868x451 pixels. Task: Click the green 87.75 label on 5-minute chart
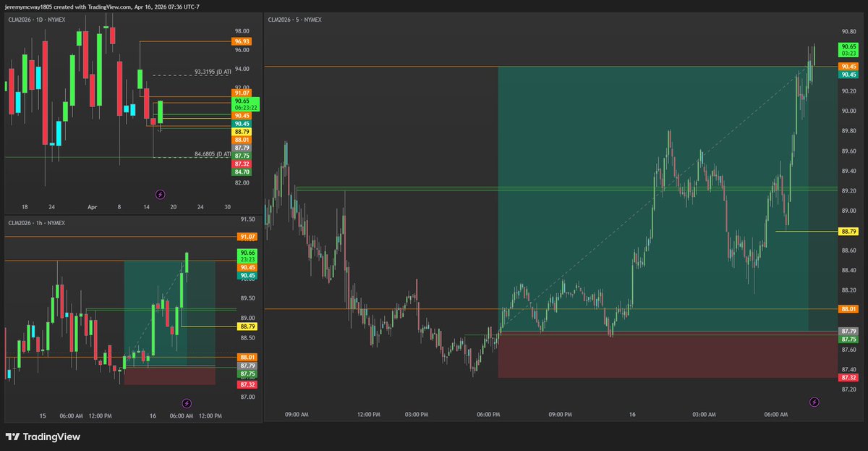[848, 339]
